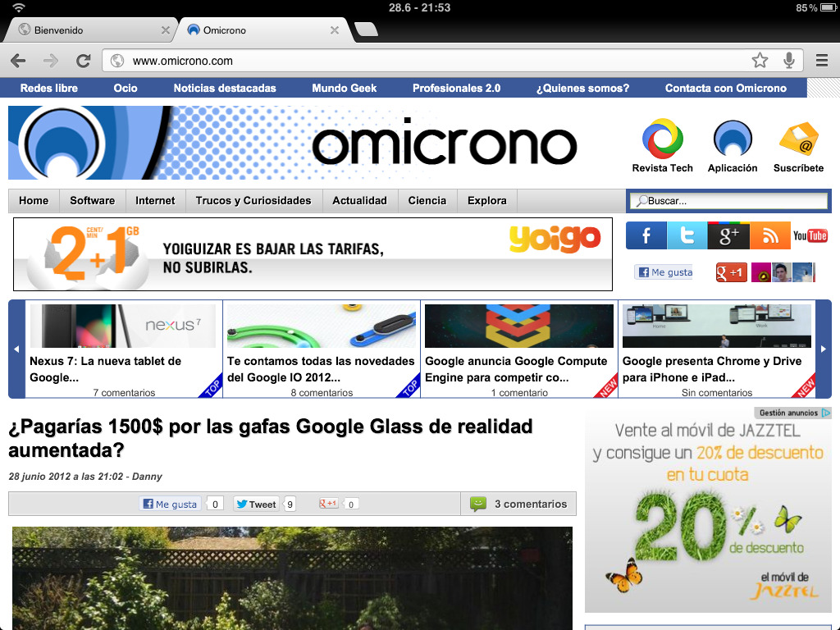
Task: Reload the page with the refresh icon
Action: [x=83, y=61]
